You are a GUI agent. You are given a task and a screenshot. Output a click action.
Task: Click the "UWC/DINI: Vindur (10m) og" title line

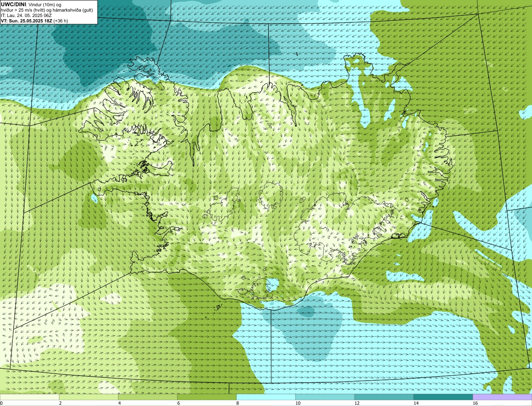[31, 4]
